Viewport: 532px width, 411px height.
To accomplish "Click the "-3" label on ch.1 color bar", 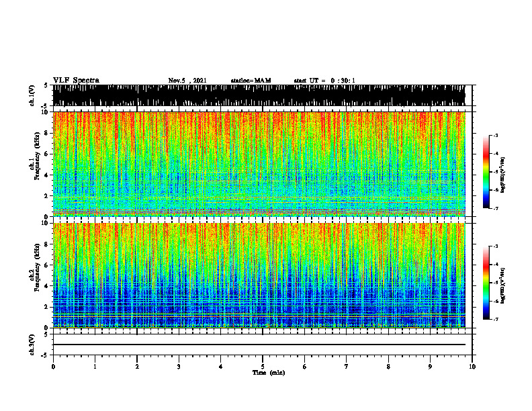I will (496, 136).
